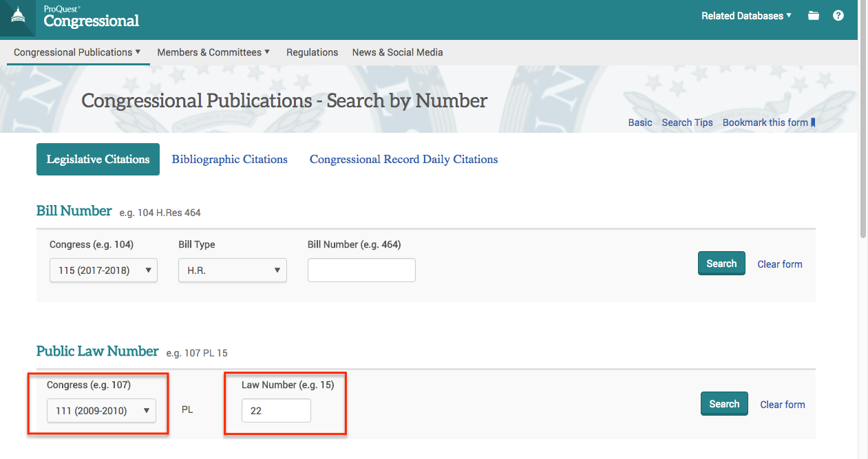Screen dimensions: 868x459
Task: Open the Public Law Congress dropdown showing 111
Action: point(101,411)
